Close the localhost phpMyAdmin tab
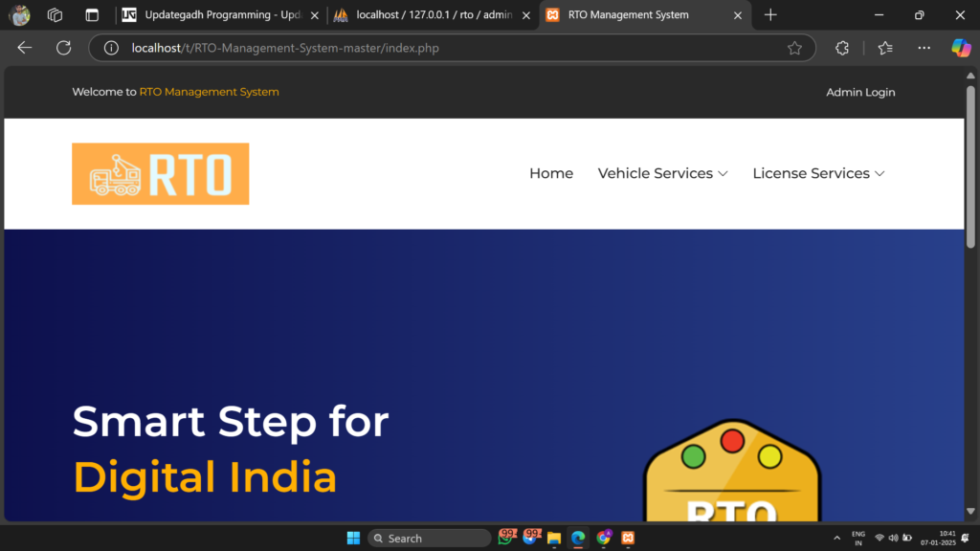This screenshot has width=980, height=551. click(526, 15)
